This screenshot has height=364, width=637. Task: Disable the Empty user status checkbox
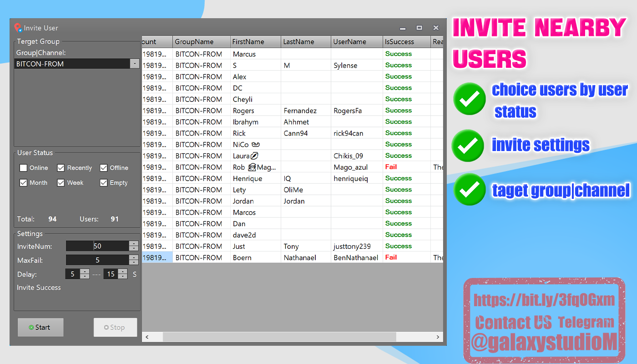103,182
